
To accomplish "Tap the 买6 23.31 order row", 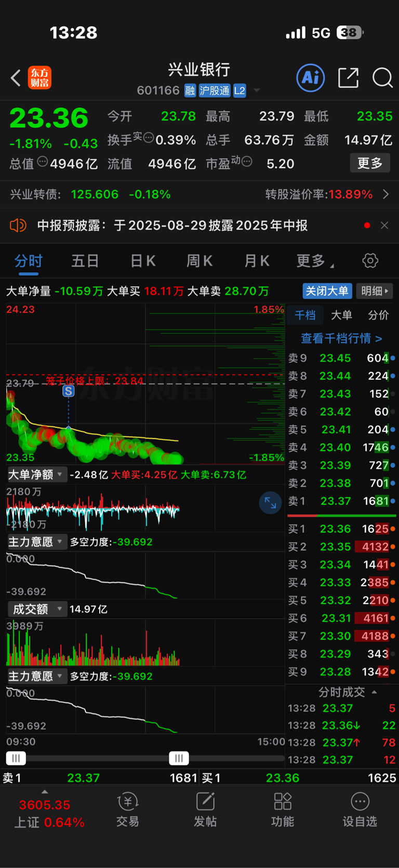I will pos(341,619).
